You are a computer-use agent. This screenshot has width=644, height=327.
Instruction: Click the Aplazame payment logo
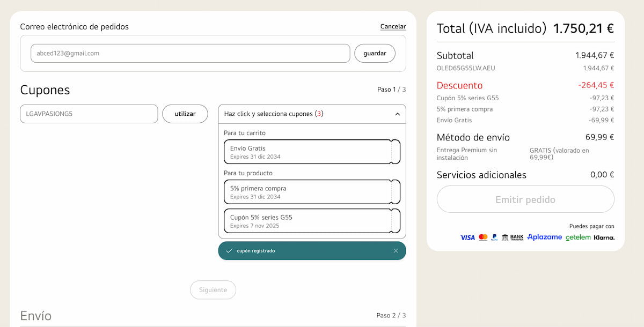click(544, 237)
